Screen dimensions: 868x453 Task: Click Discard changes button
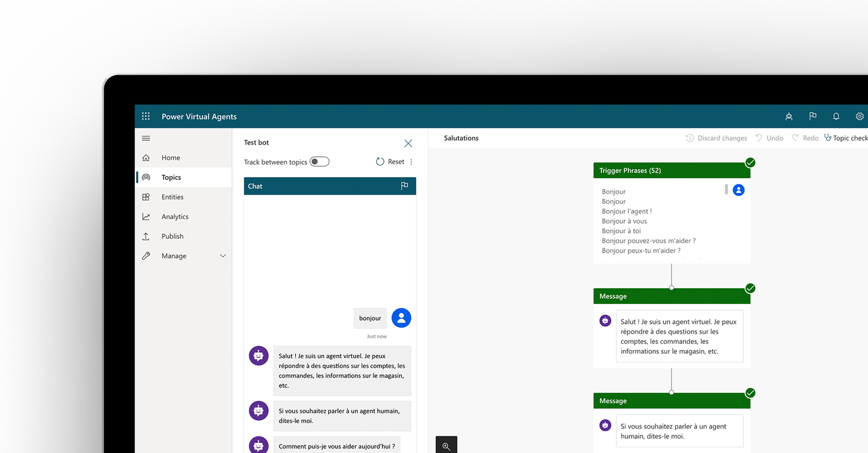click(717, 138)
